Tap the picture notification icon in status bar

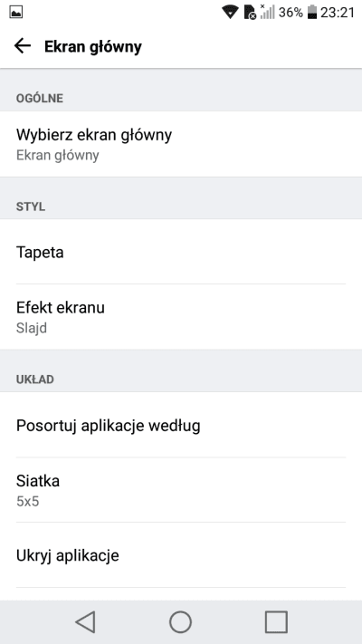point(16,13)
